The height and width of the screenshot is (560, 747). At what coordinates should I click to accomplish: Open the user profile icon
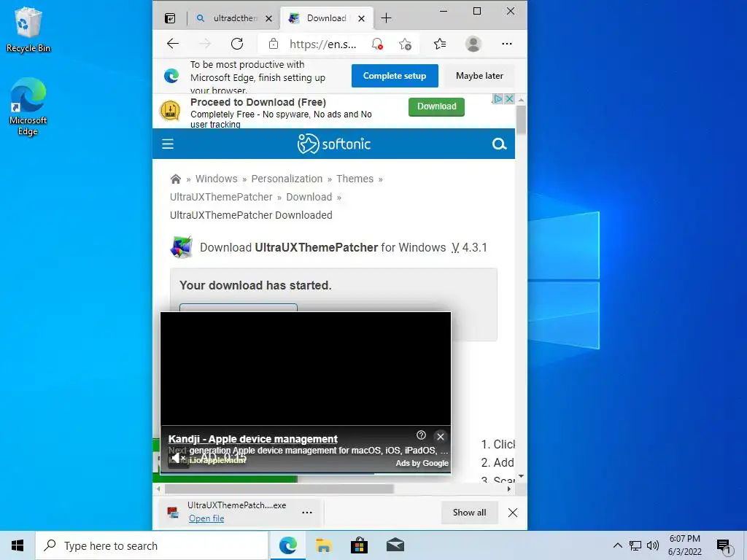(473, 44)
